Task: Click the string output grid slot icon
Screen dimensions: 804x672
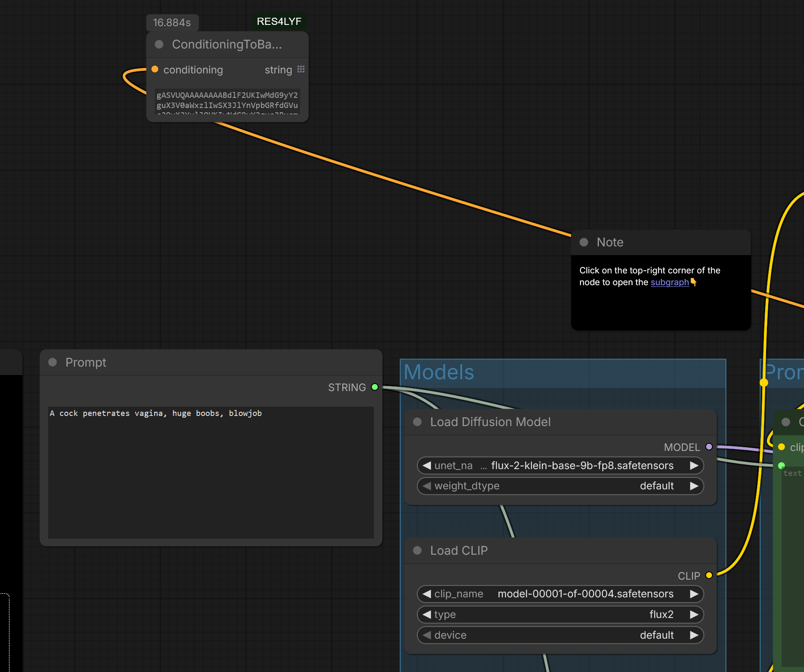Action: [x=301, y=69]
